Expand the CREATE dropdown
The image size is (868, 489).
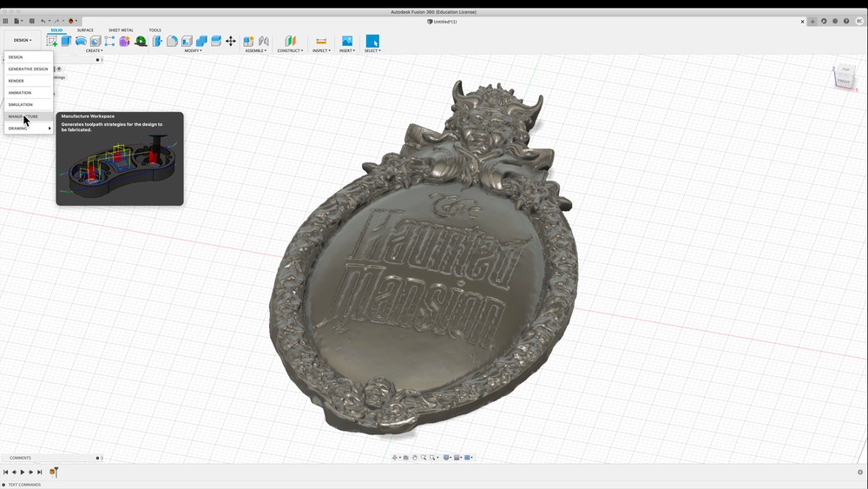[x=94, y=50]
